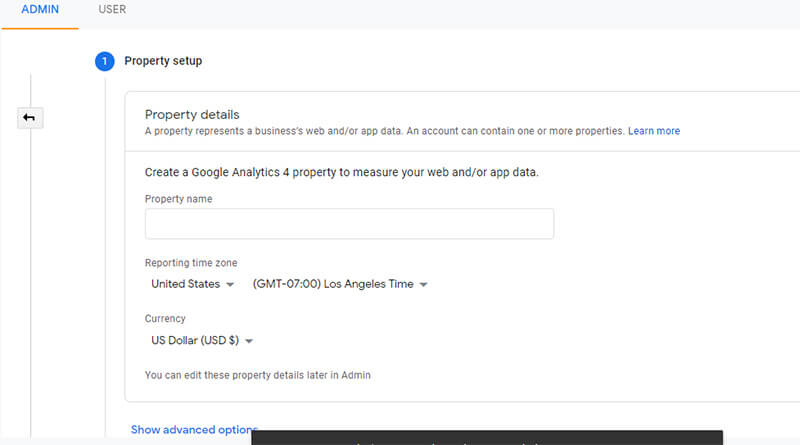Expand the Los Angeles Time zone dropdown
Image resolution: width=800 pixels, height=445 pixels.
[x=340, y=284]
